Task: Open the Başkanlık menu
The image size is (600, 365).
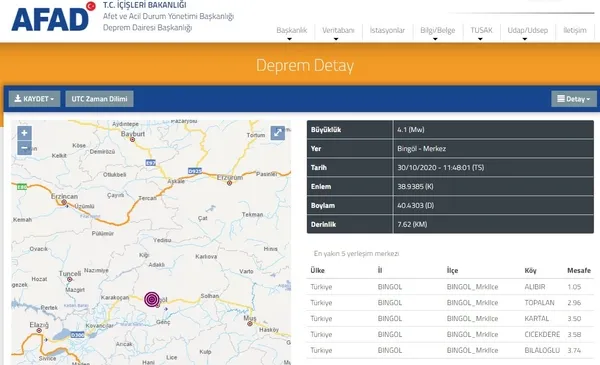Action: [292, 30]
